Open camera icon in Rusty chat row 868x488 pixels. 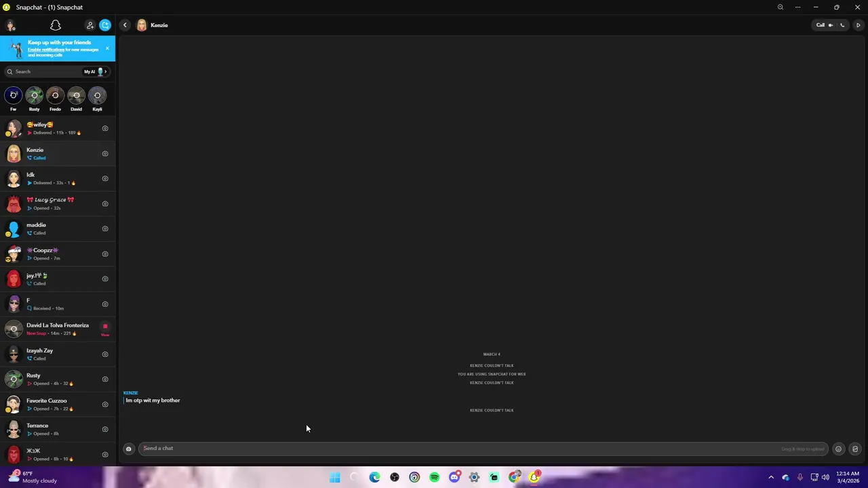tap(105, 379)
